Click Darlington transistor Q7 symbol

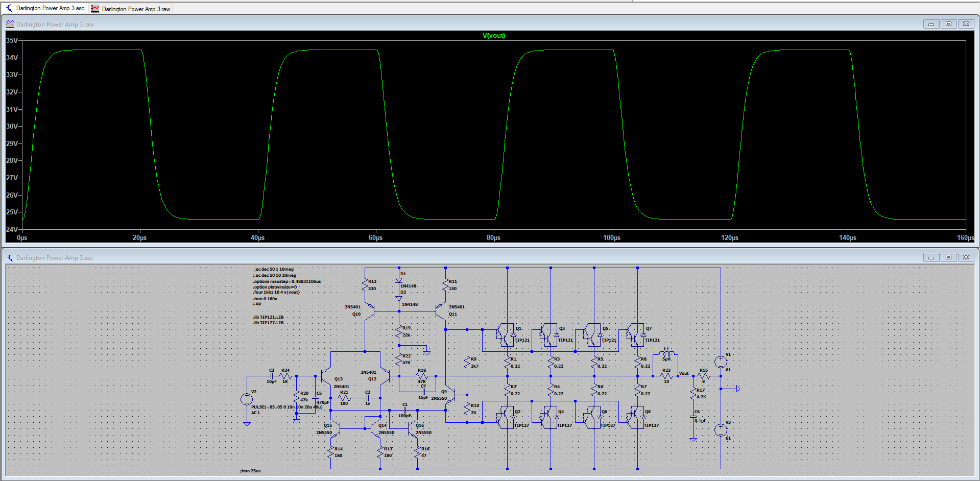point(636,335)
